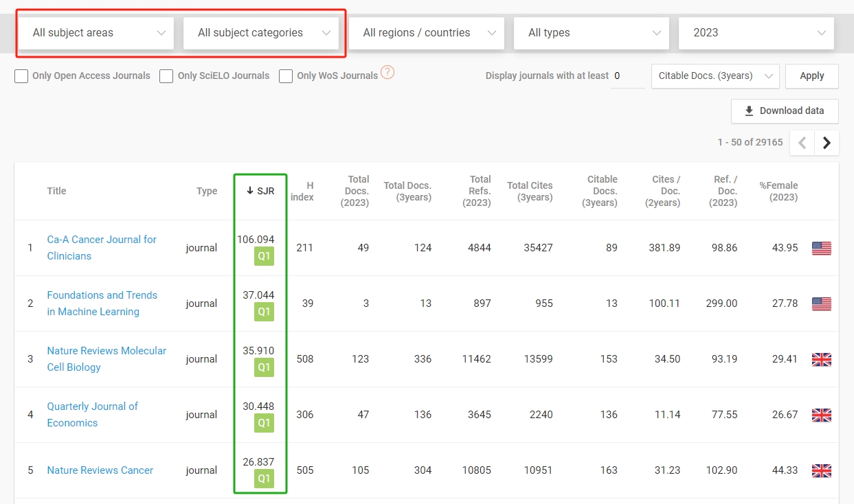Click the Download data button
The image size is (854, 504).
pyautogui.click(x=784, y=111)
